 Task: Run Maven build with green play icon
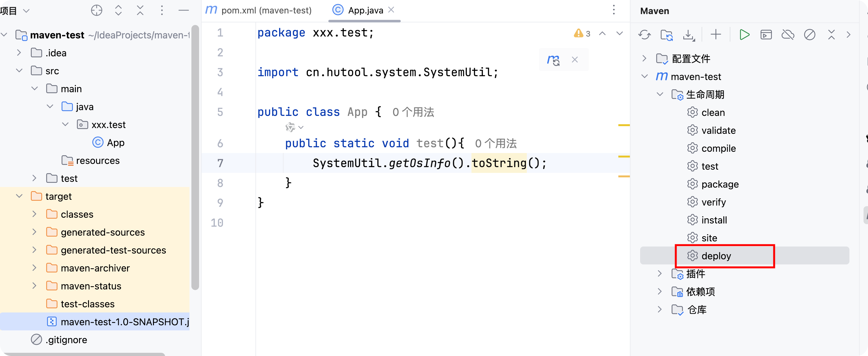[744, 35]
